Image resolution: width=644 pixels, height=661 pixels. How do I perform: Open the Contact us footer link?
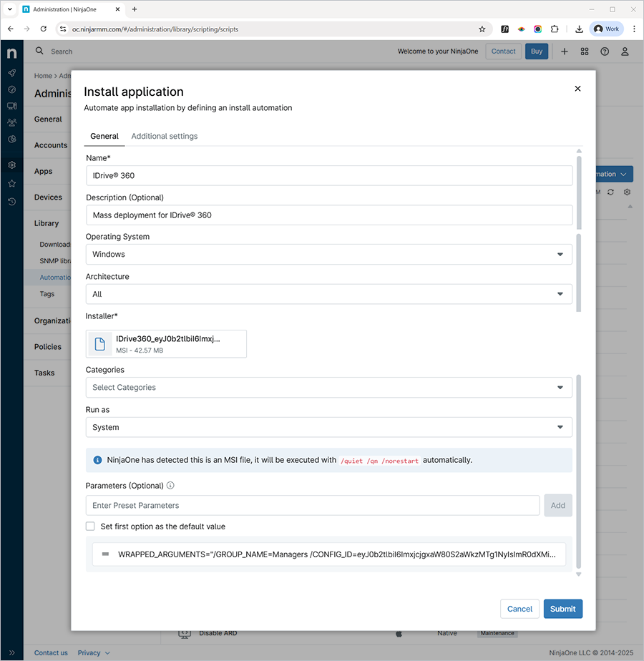51,652
